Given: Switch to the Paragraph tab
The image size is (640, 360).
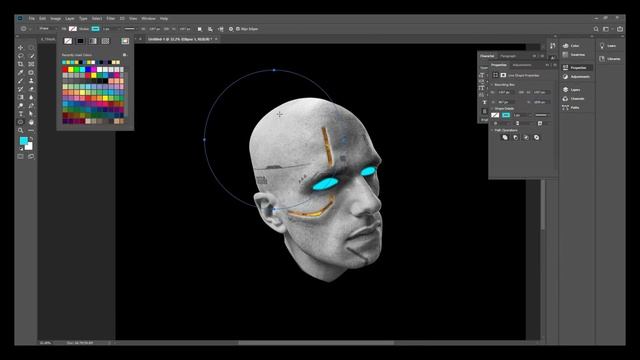Looking at the screenshot, I should [x=508, y=56].
